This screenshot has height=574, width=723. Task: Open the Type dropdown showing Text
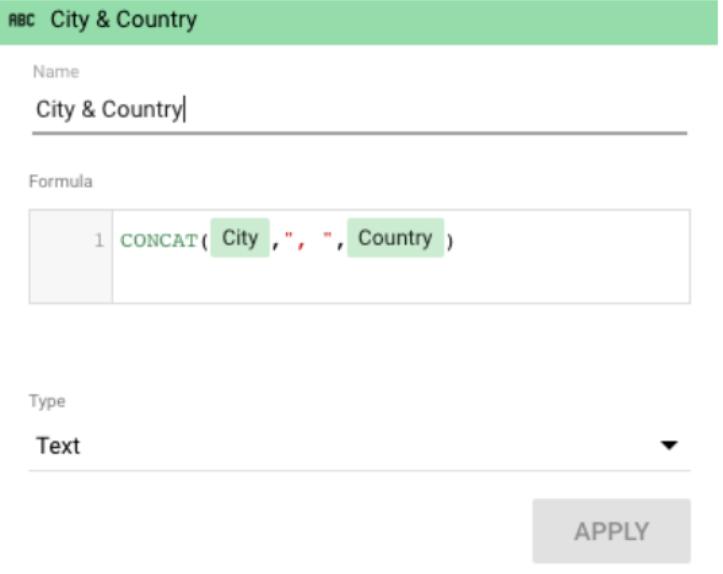[x=340, y=446]
